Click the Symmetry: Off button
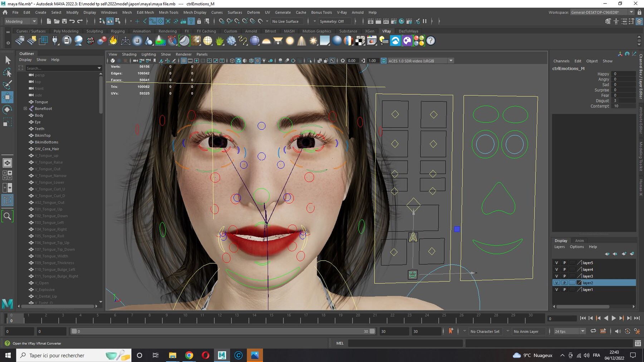Image resolution: width=644 pixels, height=362 pixels. pos(331,21)
